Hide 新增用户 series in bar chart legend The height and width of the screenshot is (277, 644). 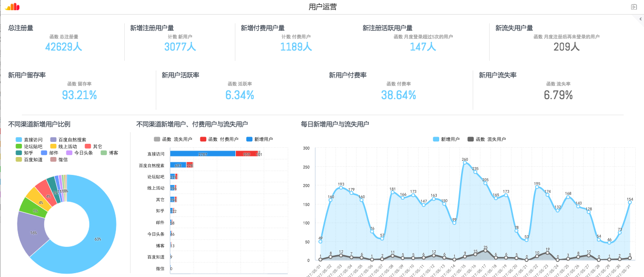260,139
